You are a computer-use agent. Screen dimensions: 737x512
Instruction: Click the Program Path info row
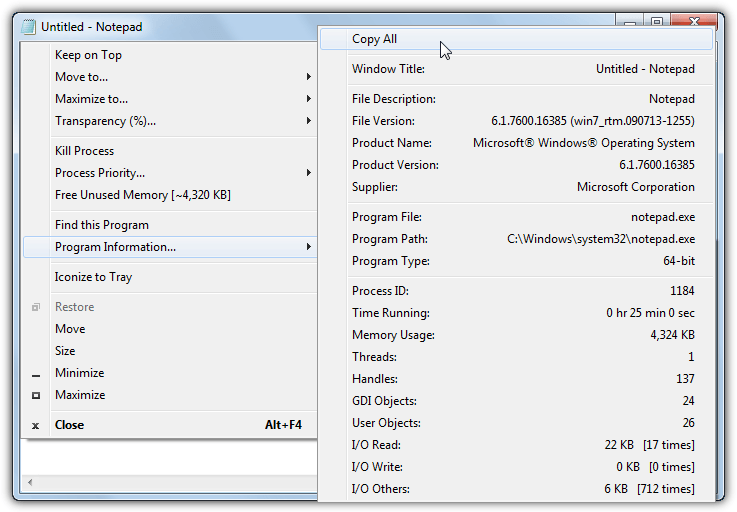[x=522, y=239]
